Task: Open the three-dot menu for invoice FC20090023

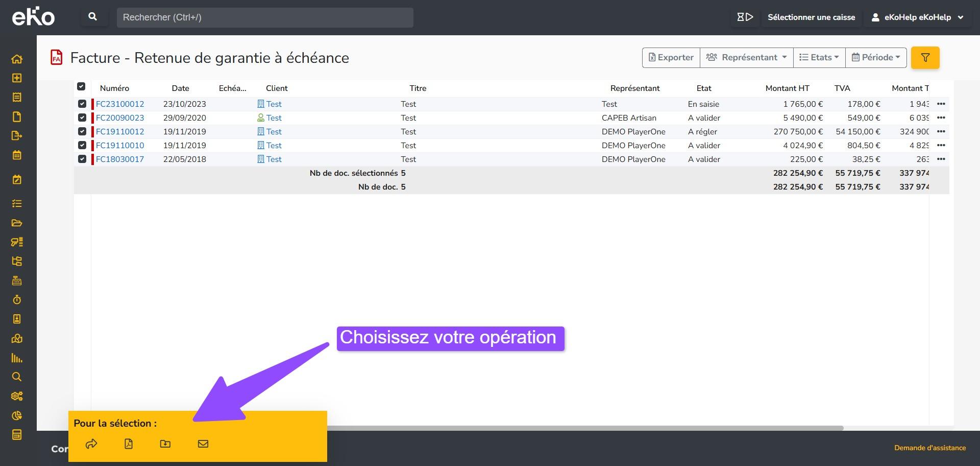Action: click(941, 118)
